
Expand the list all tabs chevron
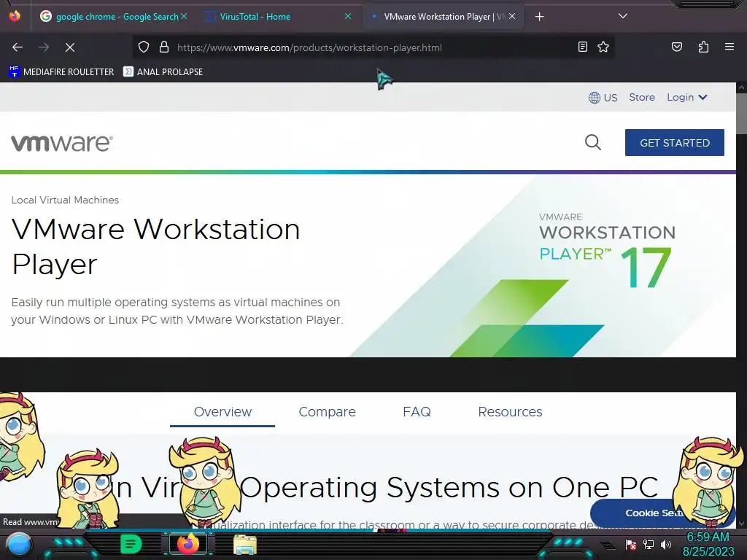tap(622, 16)
